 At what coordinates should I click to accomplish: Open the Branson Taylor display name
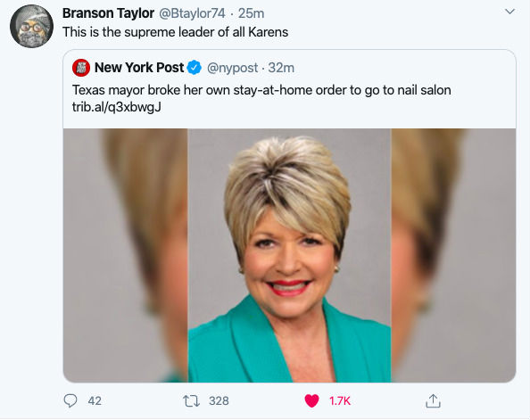tap(108, 13)
